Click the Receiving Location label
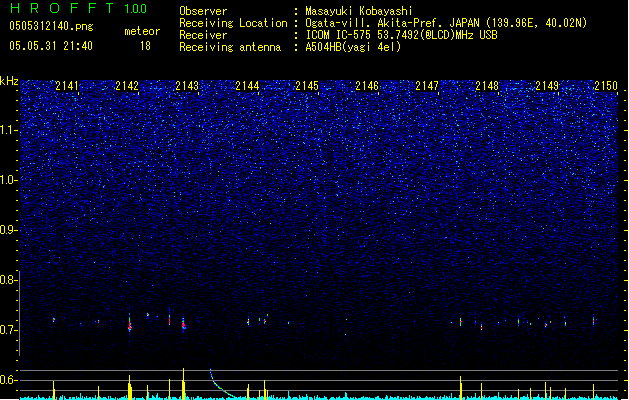The height and width of the screenshot is (400, 629). [x=233, y=23]
